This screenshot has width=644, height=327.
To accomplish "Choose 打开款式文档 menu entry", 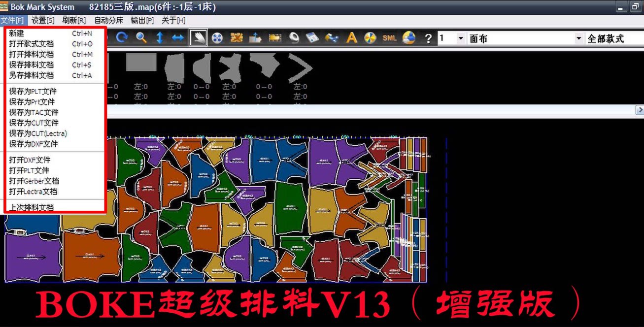I will [55, 44].
